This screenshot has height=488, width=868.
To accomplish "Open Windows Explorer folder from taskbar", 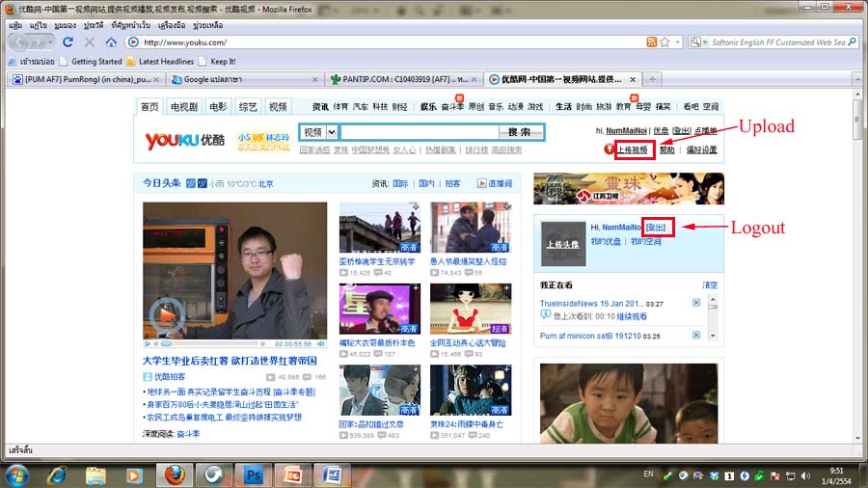I will (95, 475).
